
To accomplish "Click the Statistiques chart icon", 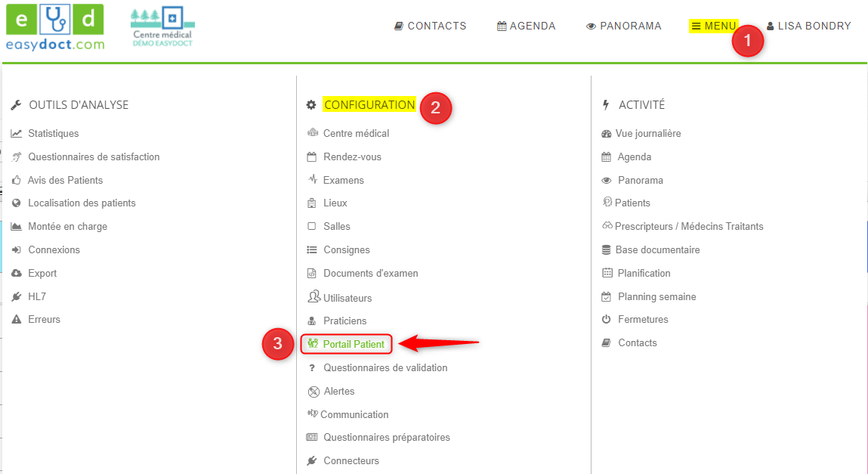I will 17,134.
